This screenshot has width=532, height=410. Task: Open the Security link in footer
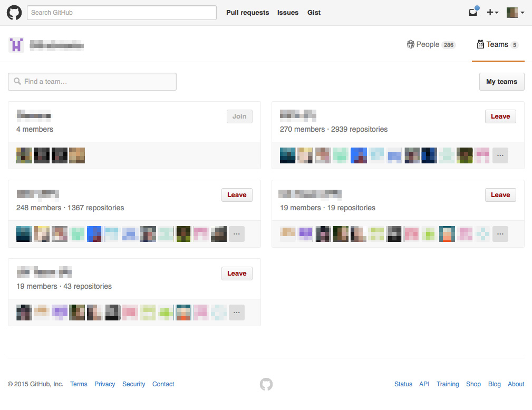coord(133,384)
